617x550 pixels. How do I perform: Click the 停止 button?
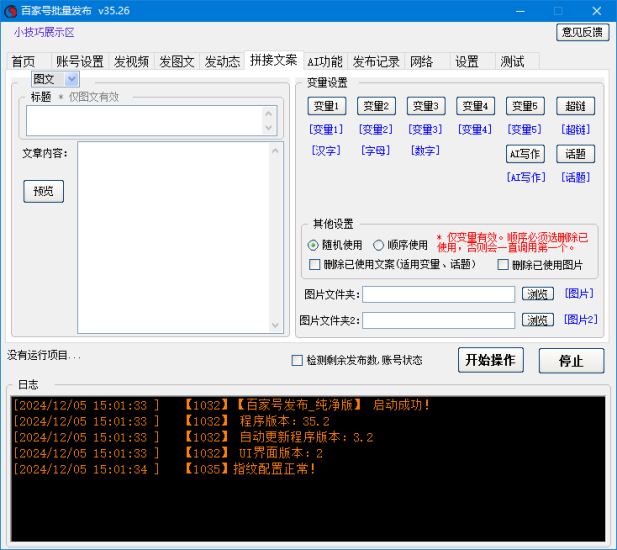(x=571, y=360)
